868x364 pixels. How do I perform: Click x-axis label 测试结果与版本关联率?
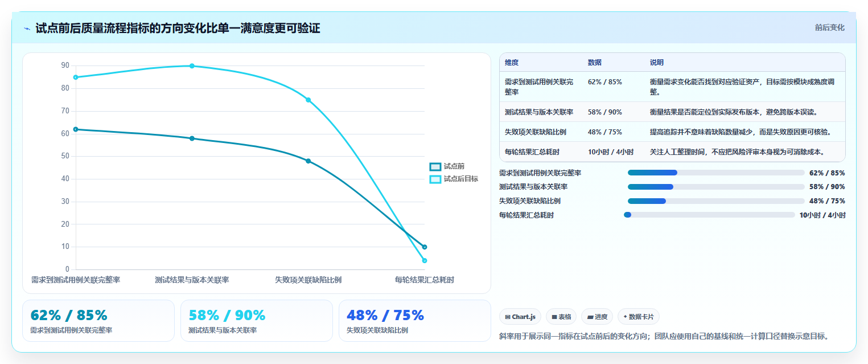pos(192,280)
